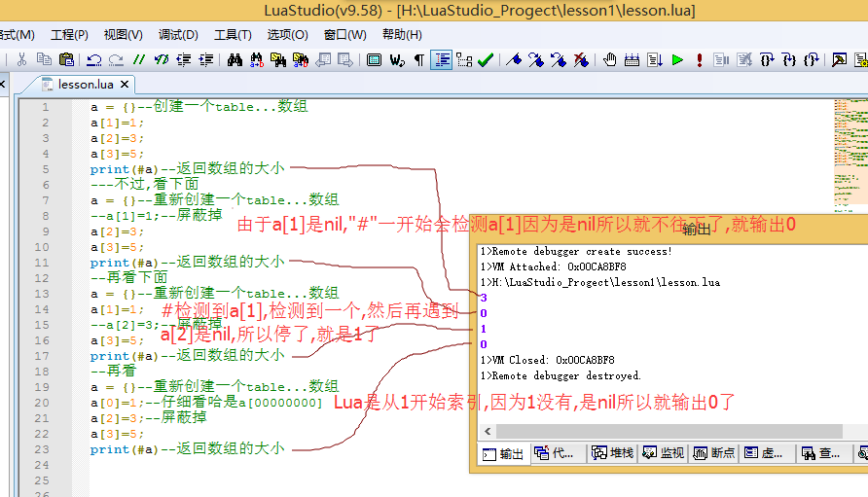Screen dimensions: 868x497
Task: Click the 'VM Closed: 0x00CA8BF8' output line
Action: pyautogui.click(x=548, y=360)
